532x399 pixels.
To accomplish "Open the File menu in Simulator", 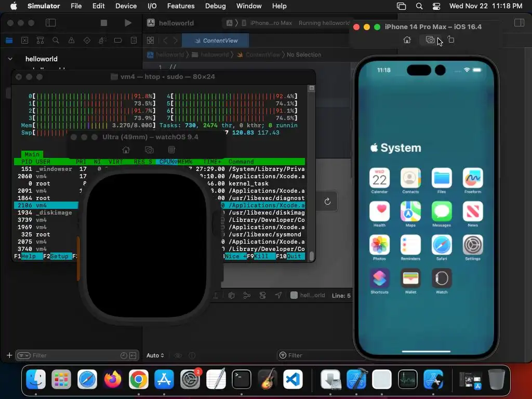I will [x=76, y=6].
